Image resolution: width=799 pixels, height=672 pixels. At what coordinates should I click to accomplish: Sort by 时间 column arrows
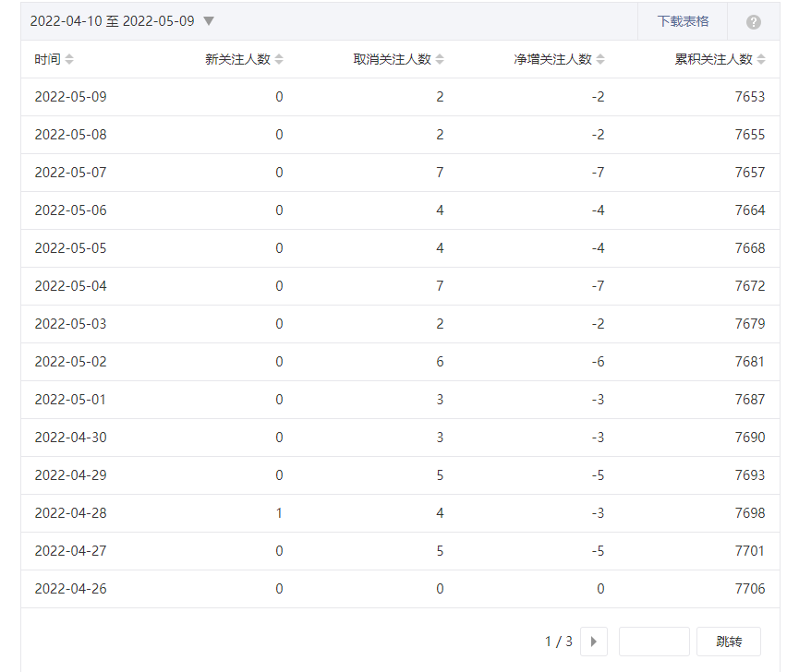click(x=69, y=59)
